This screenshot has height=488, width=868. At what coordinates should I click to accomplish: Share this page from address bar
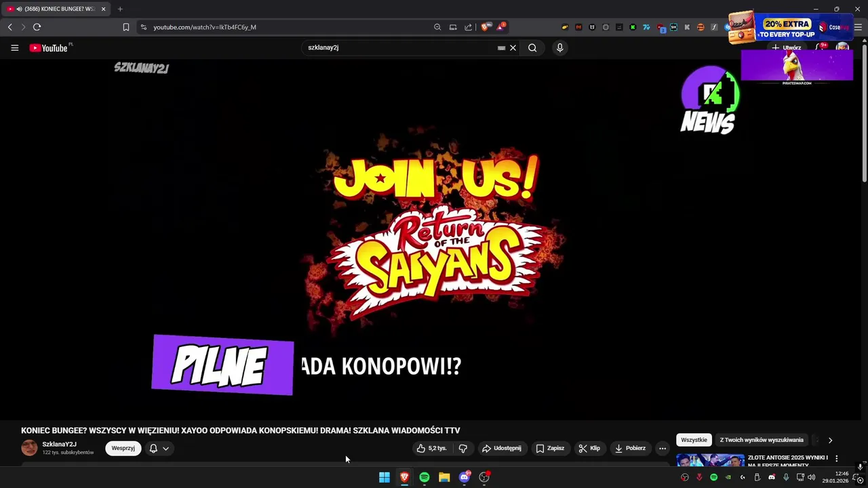click(469, 27)
